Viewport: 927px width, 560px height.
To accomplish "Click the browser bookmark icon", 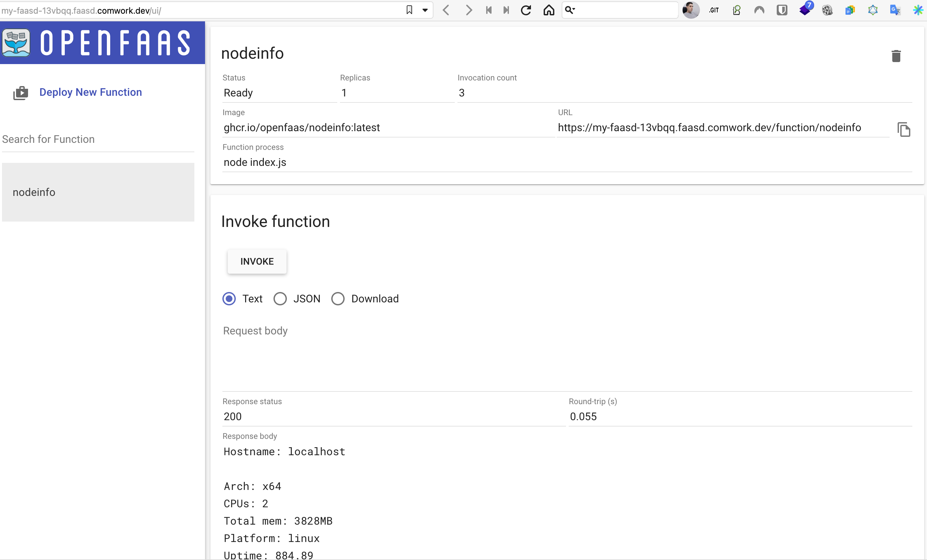I will 409,10.
